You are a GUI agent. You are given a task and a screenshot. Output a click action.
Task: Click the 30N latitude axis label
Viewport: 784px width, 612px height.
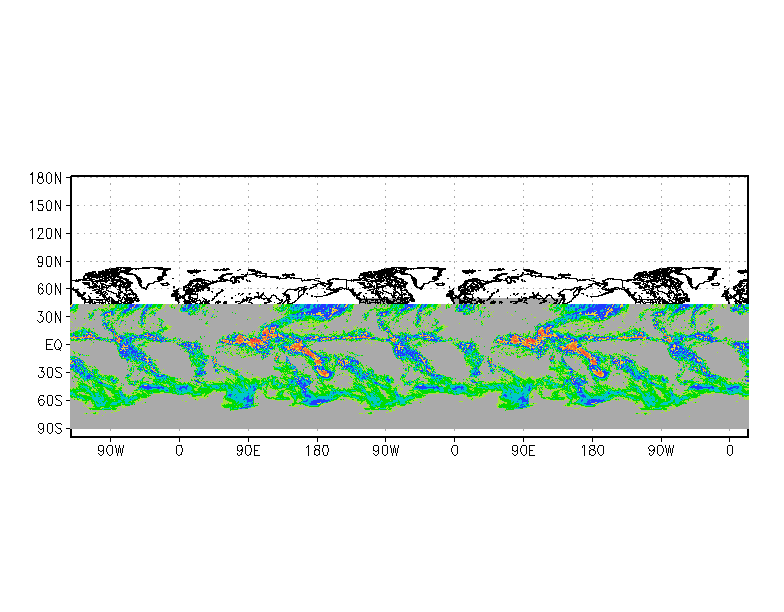[49, 318]
